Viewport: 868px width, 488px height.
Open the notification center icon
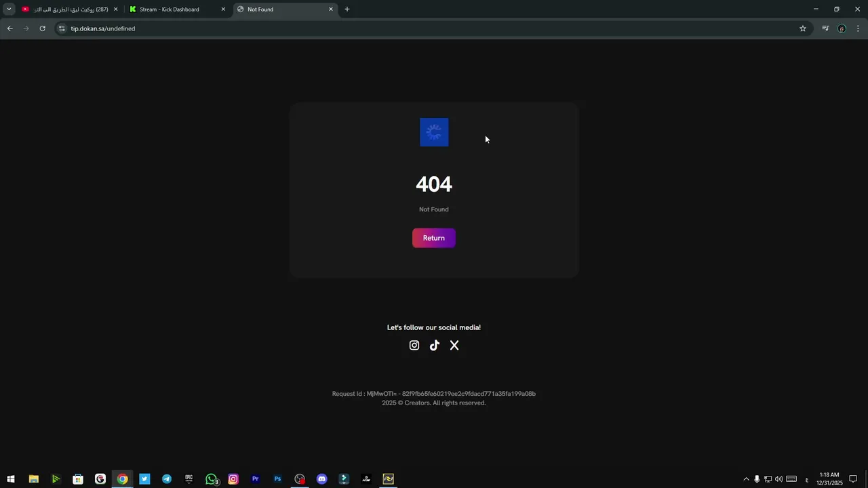click(854, 479)
